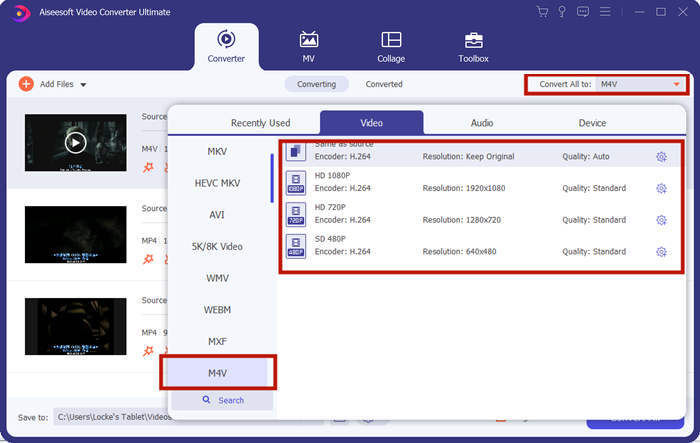Open settings gear for SD 480P profile

tap(661, 252)
